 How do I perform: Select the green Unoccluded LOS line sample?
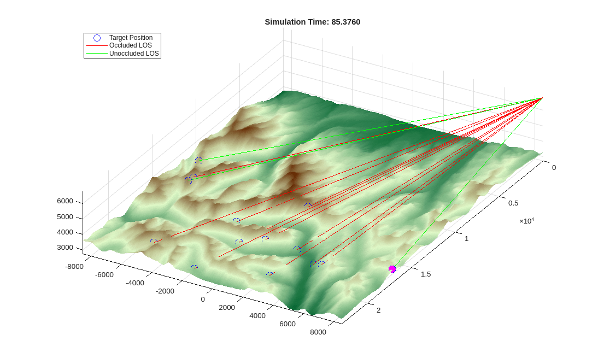tap(96, 53)
